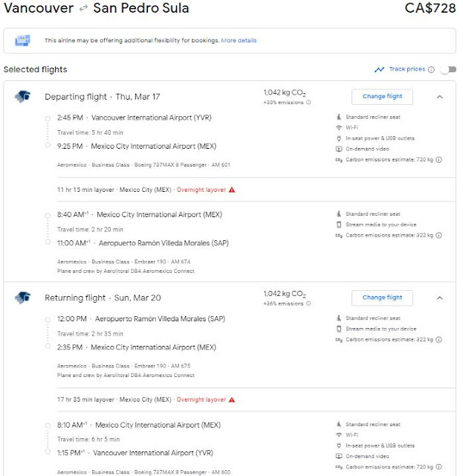Click the info icon for AM 674 emissions estimate
This screenshot has width=463, height=476.
click(438, 235)
